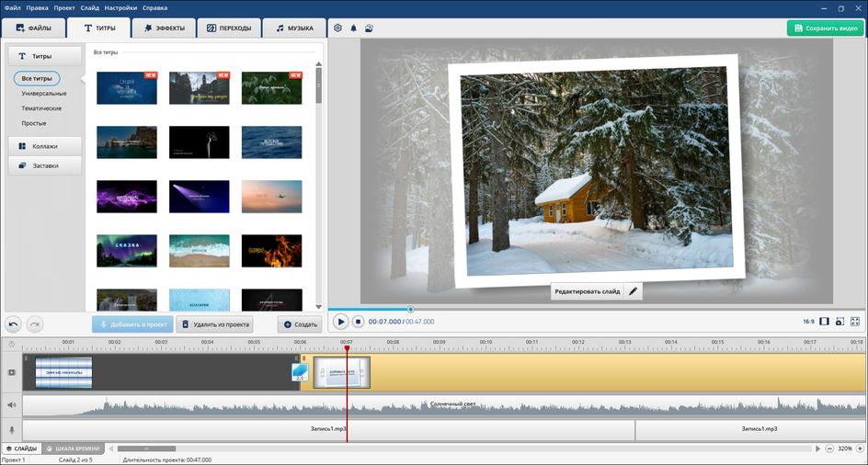
Task: Click the horizontal timeline scrollbar thumb
Action: click(147, 448)
